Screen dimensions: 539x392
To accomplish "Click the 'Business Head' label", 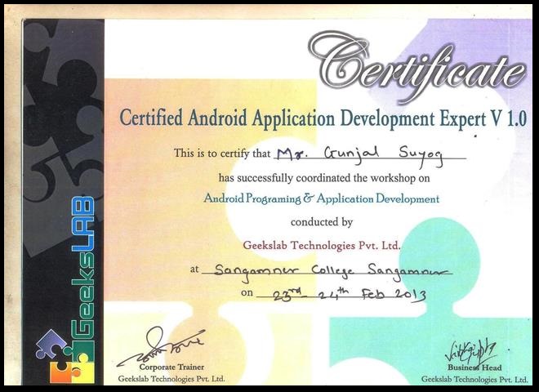I will (x=474, y=367).
